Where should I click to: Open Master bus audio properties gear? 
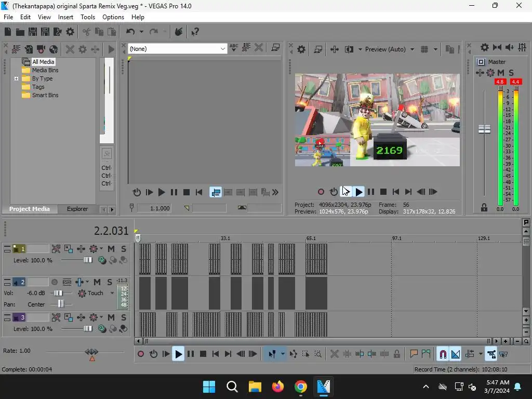click(x=485, y=47)
